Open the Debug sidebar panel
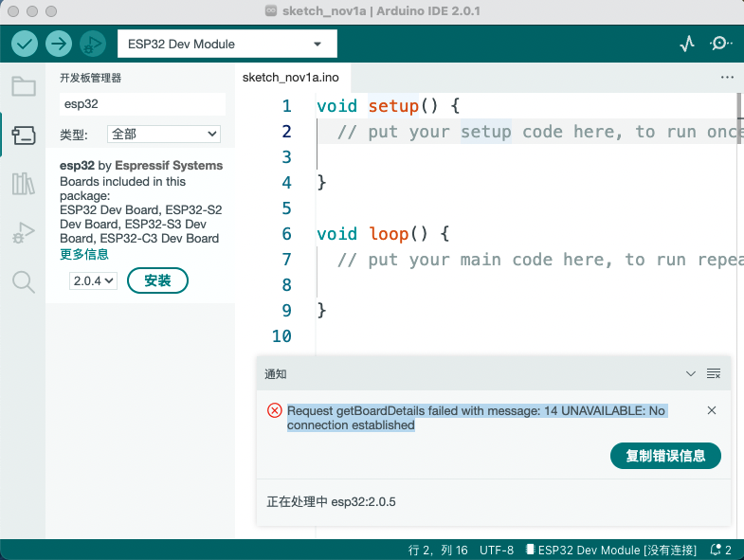The image size is (744, 560). (x=23, y=231)
